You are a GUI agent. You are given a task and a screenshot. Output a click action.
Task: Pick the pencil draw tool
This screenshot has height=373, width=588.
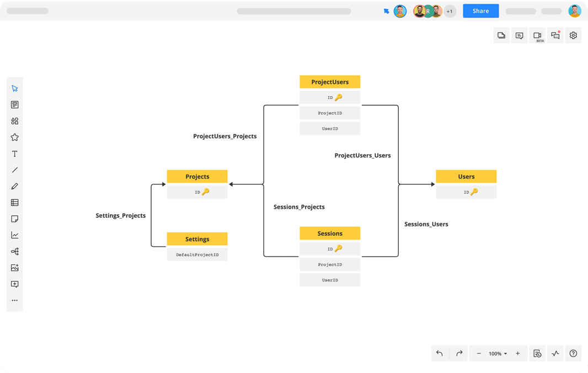tap(15, 186)
